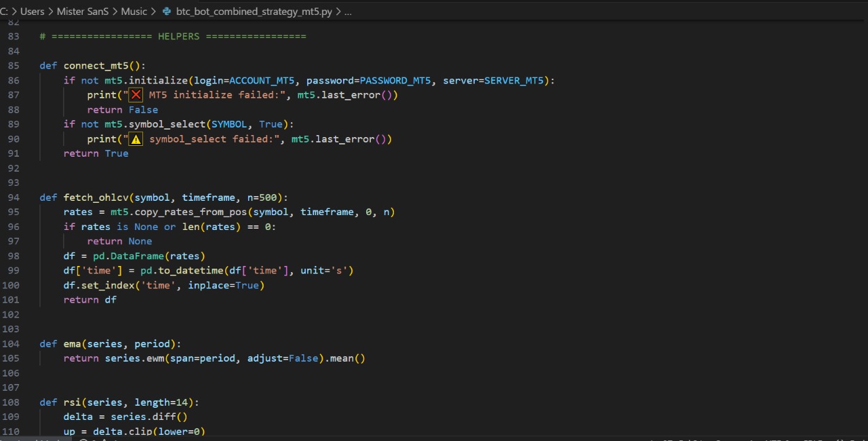Click the PASSWORD_MT5 constant

tap(395, 81)
